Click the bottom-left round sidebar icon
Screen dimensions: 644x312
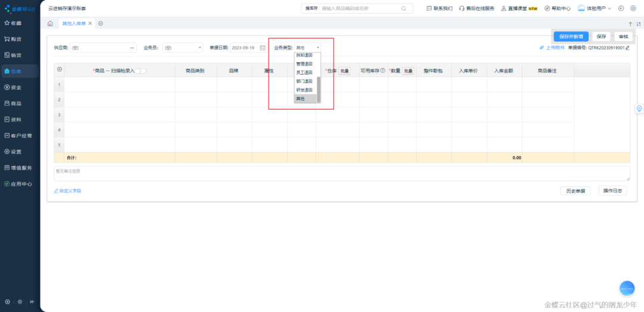click(x=7, y=302)
